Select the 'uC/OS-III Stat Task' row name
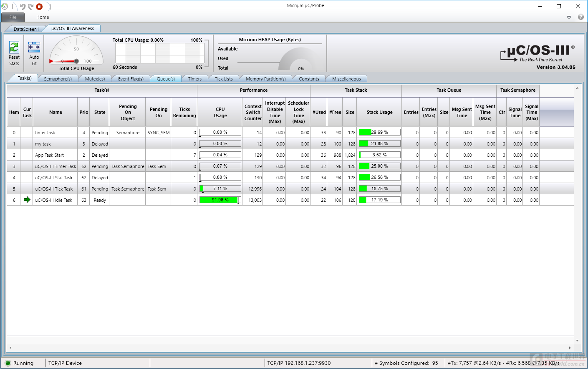The image size is (588, 369). click(54, 178)
